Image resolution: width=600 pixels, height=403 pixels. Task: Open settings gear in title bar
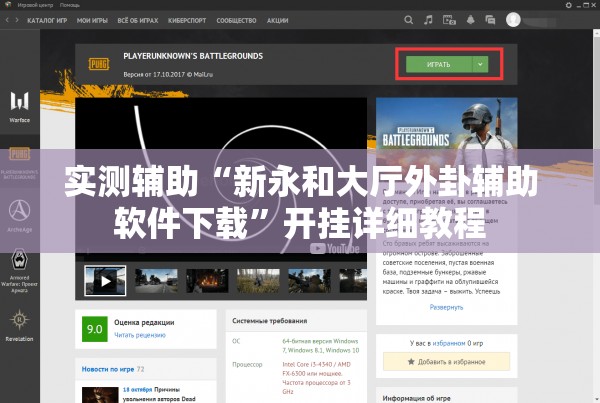point(569,5)
